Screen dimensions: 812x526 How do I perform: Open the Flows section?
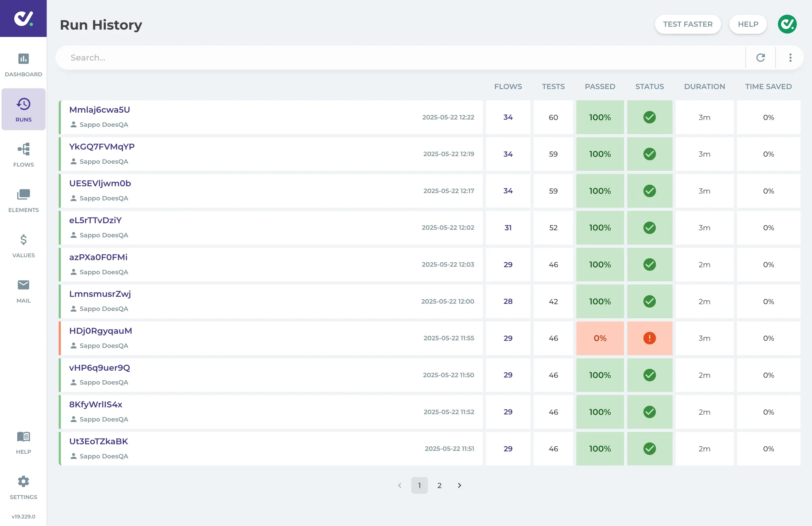[x=23, y=155]
